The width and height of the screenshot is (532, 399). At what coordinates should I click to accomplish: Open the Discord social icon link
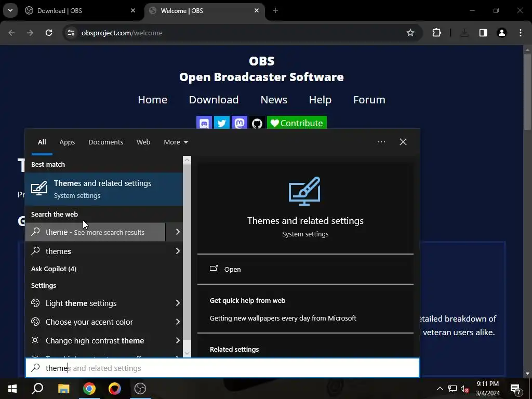204,123
